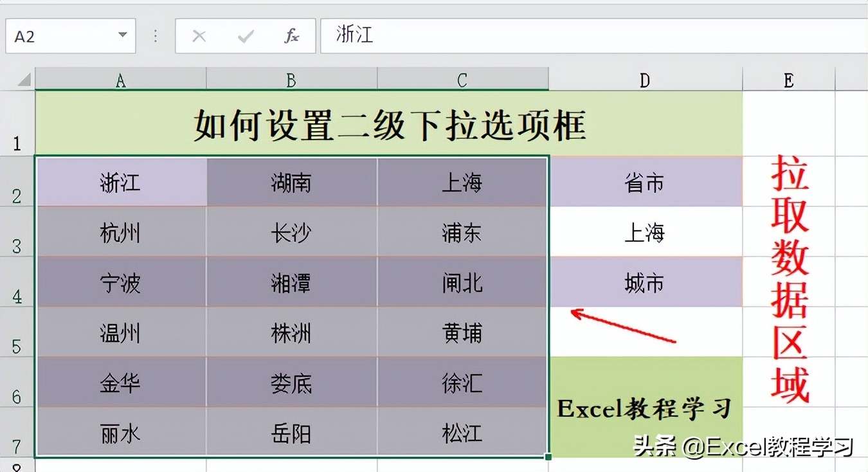This screenshot has height=472, width=868.
Task: Click the Name Box showing A2
Action: 71,35
